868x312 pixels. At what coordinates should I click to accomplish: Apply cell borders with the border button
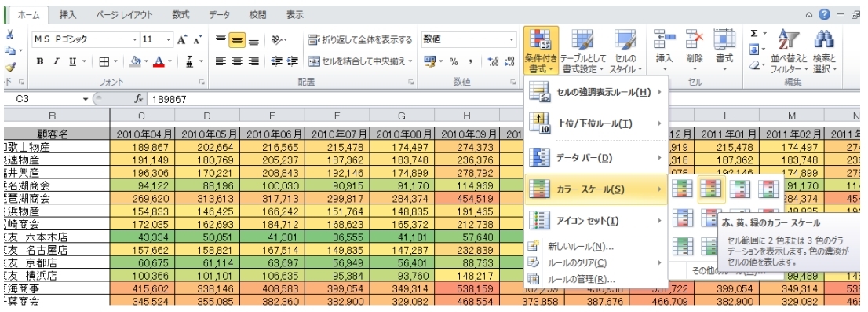click(104, 62)
